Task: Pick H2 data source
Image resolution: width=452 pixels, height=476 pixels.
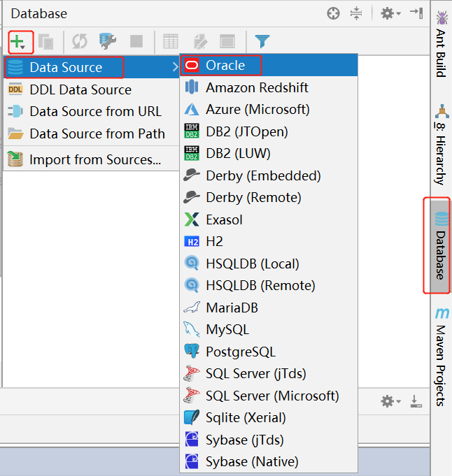Action: point(269,242)
